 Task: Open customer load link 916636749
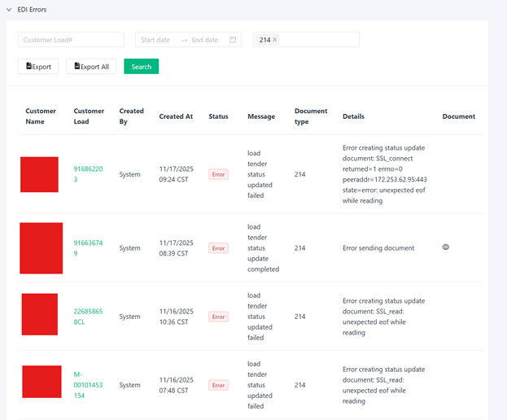click(88, 248)
